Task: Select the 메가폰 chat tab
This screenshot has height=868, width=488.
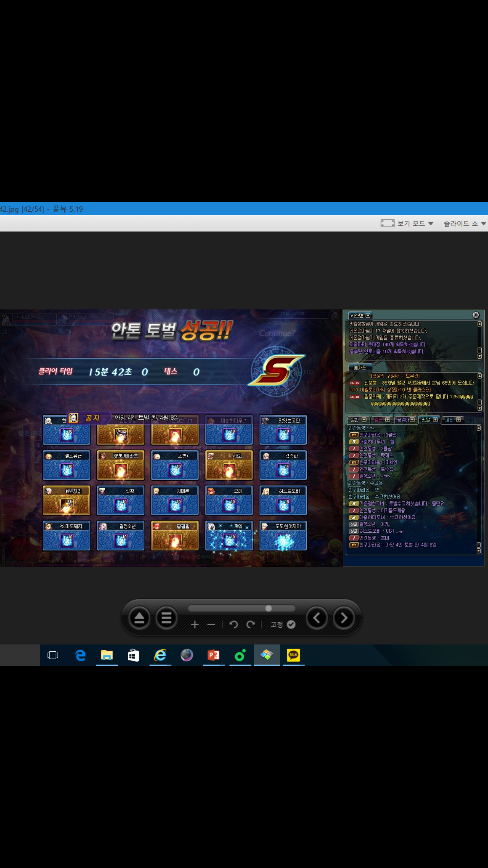Action: 360,368
